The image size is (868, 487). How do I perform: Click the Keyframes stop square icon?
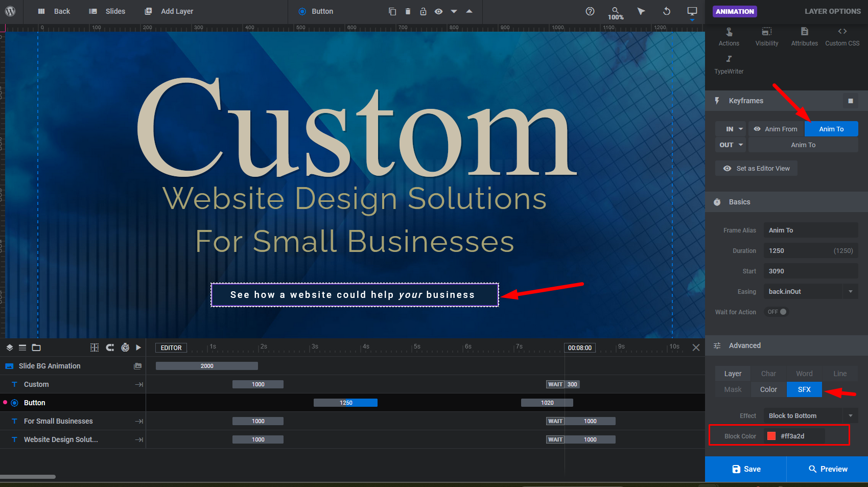pyautogui.click(x=851, y=101)
